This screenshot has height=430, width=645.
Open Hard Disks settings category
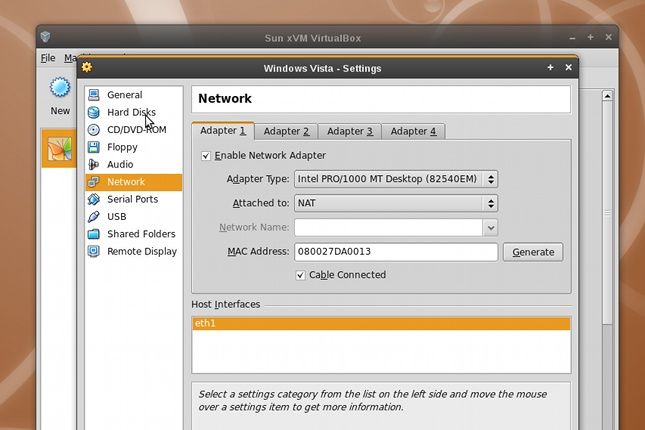134,112
